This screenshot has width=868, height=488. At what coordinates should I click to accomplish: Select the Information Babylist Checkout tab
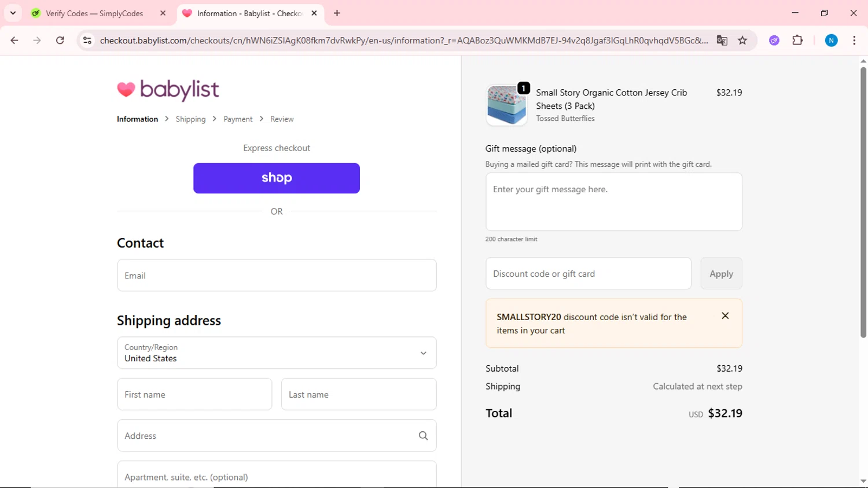tap(249, 13)
